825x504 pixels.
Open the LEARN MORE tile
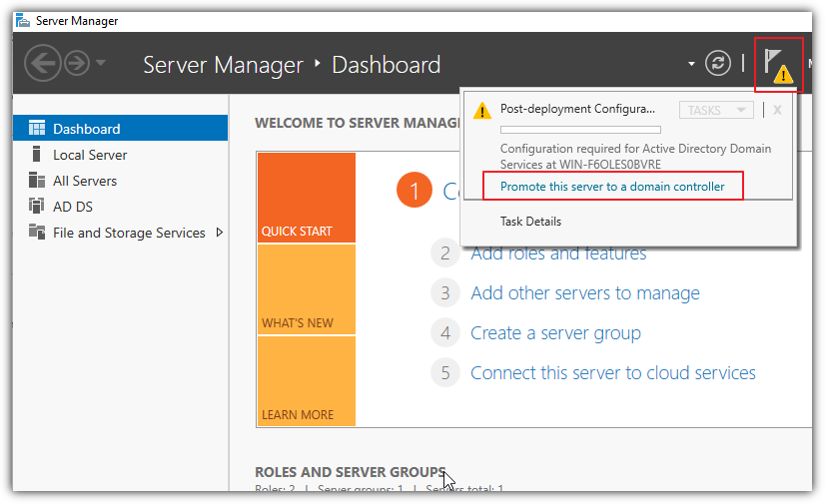click(307, 381)
